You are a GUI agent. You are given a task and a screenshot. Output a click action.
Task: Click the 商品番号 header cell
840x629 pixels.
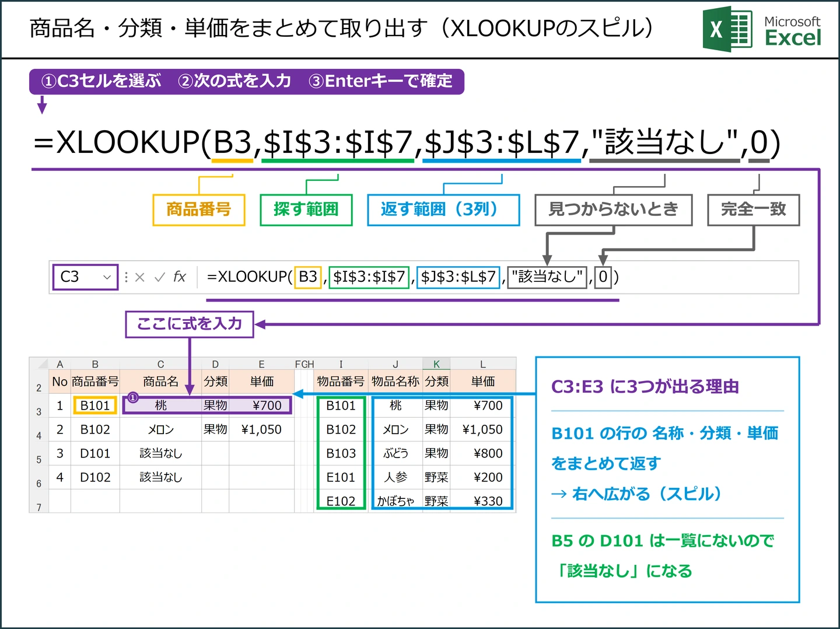pos(95,382)
